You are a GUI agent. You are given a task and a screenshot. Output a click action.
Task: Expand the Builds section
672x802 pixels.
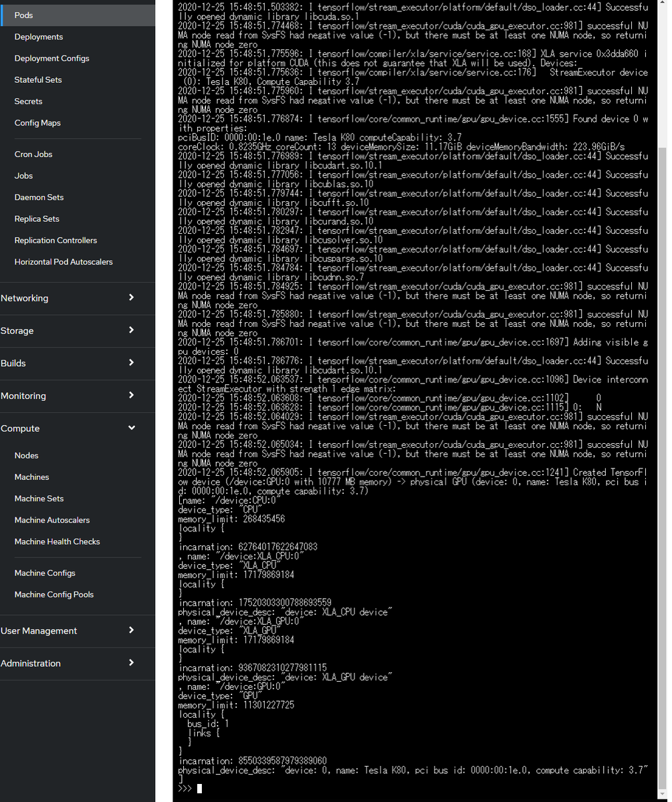[78, 363]
